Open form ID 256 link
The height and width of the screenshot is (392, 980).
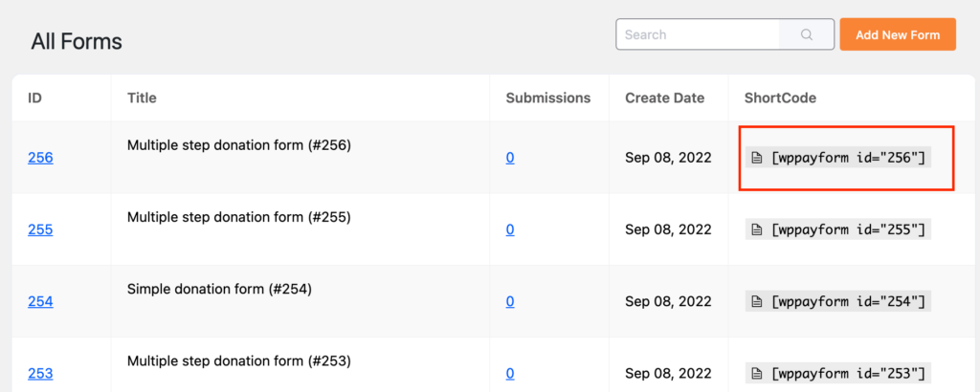coord(40,158)
